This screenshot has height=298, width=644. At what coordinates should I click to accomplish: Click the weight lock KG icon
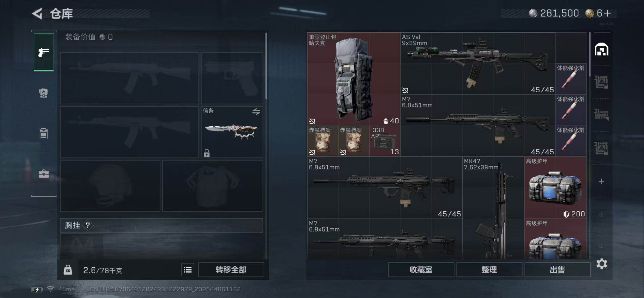pyautogui.click(x=68, y=270)
